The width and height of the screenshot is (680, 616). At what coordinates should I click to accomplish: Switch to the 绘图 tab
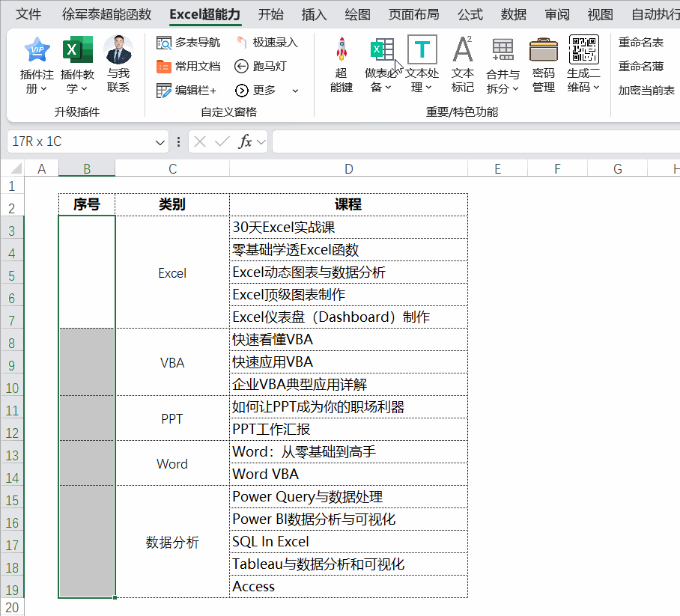coord(357,14)
